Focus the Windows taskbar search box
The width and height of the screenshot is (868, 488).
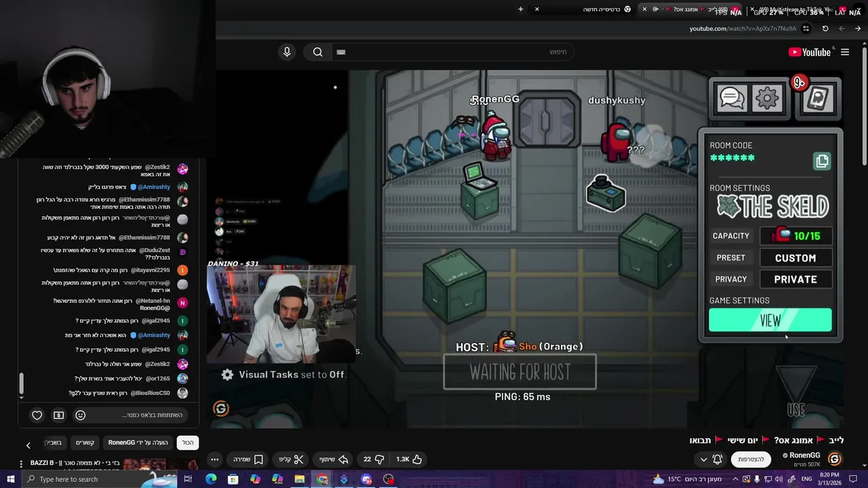pyautogui.click(x=98, y=479)
